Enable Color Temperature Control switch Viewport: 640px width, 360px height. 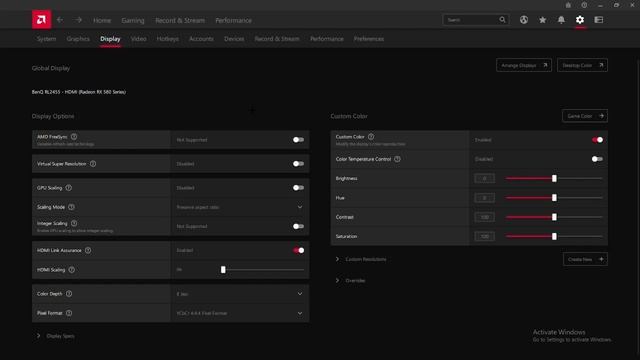597,159
